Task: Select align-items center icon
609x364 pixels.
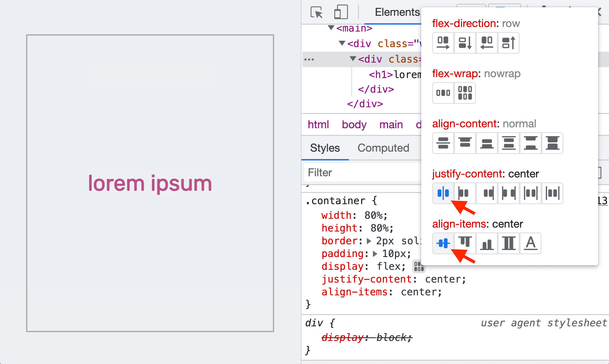Action: (443, 243)
